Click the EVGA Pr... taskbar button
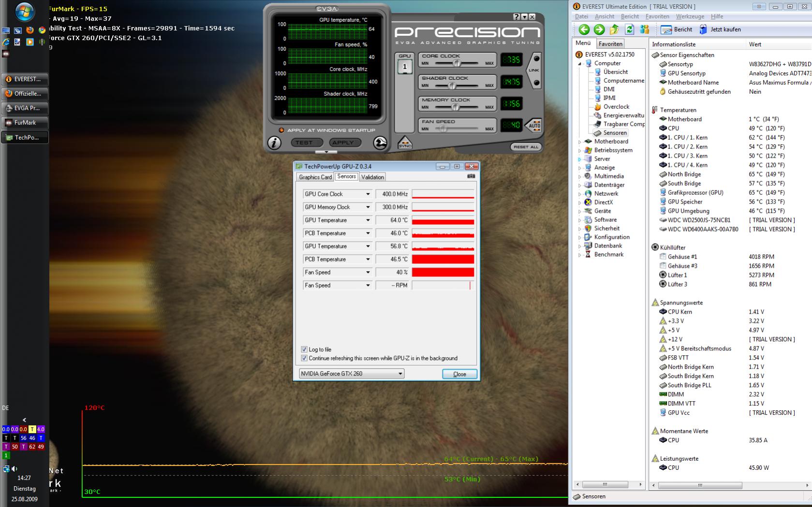 [x=25, y=108]
